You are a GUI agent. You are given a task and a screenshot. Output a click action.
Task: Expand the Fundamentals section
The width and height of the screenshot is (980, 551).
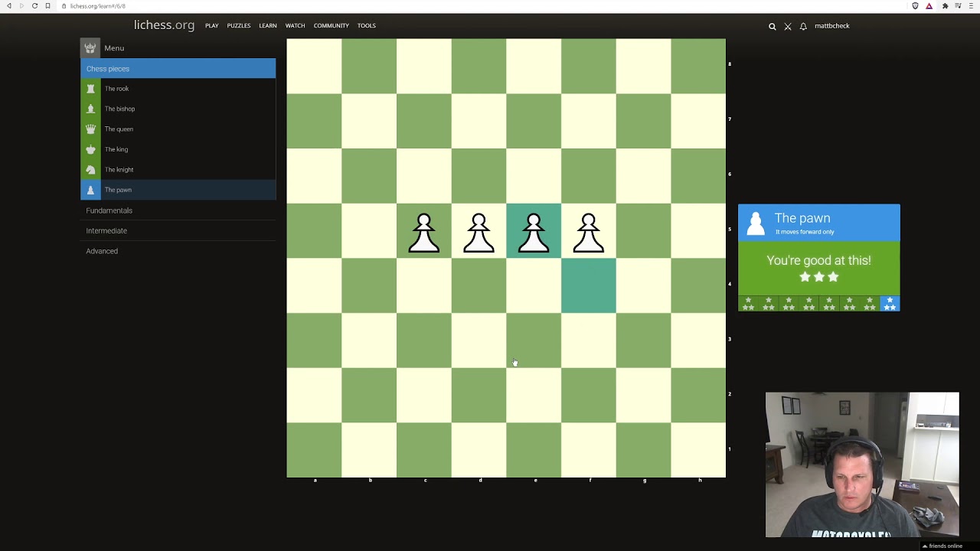point(178,210)
